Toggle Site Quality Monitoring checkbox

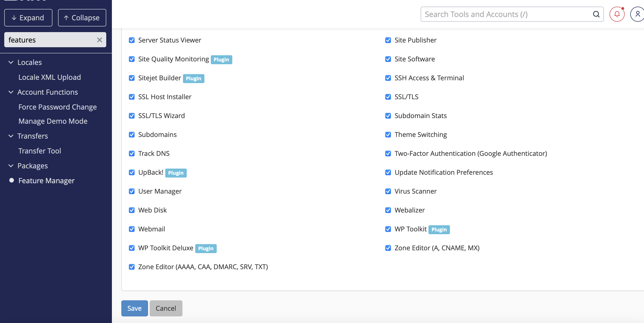(132, 59)
